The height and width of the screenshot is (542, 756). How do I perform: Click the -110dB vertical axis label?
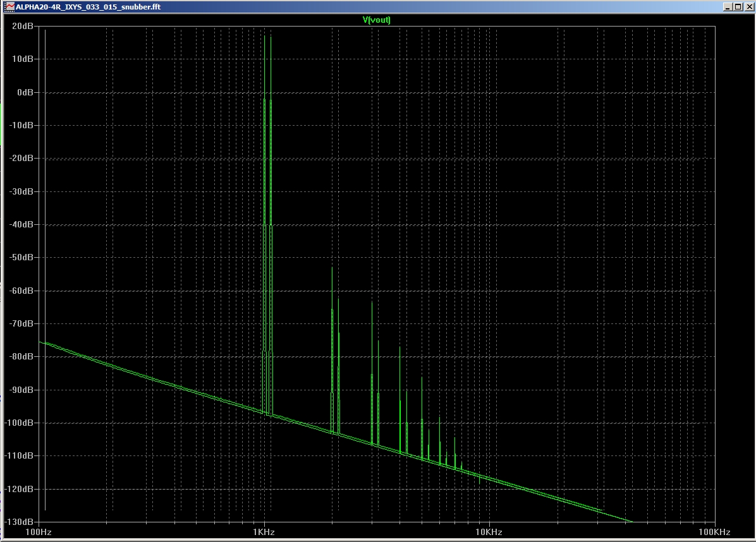click(20, 455)
